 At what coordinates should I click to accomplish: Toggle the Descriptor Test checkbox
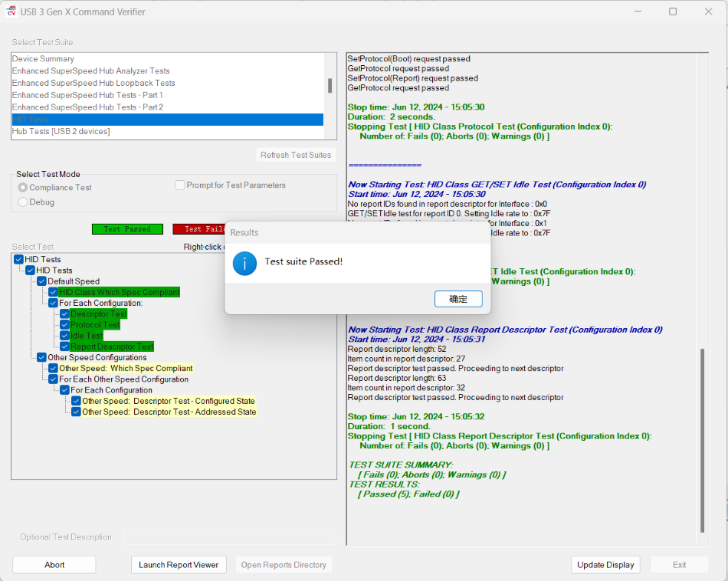(x=65, y=314)
